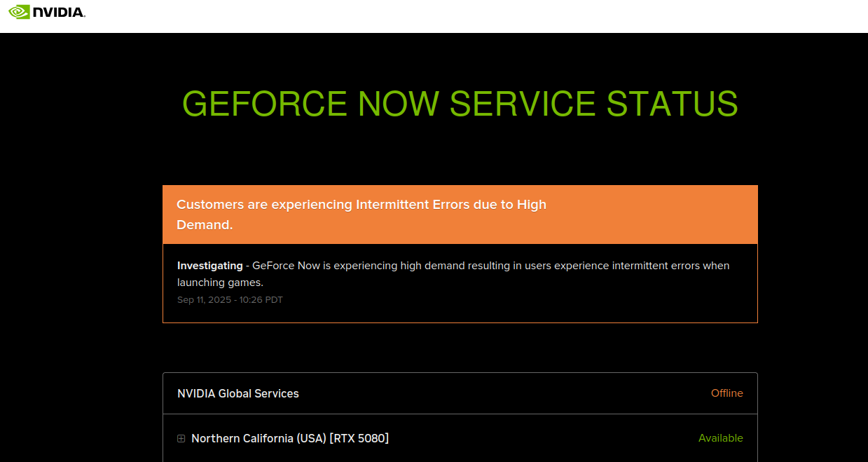Click the green Available status text
Viewport: 868px width, 462px height.
tap(720, 438)
